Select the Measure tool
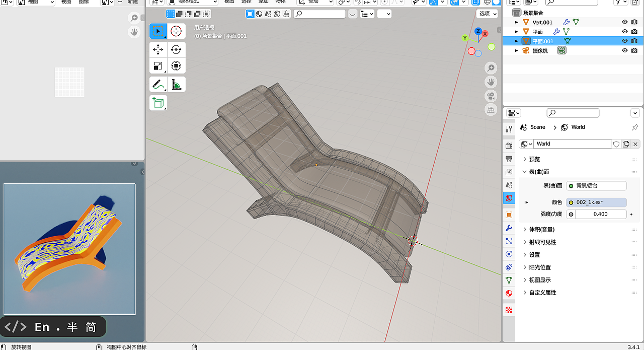Screen dimensions: 644x350 [x=176, y=84]
